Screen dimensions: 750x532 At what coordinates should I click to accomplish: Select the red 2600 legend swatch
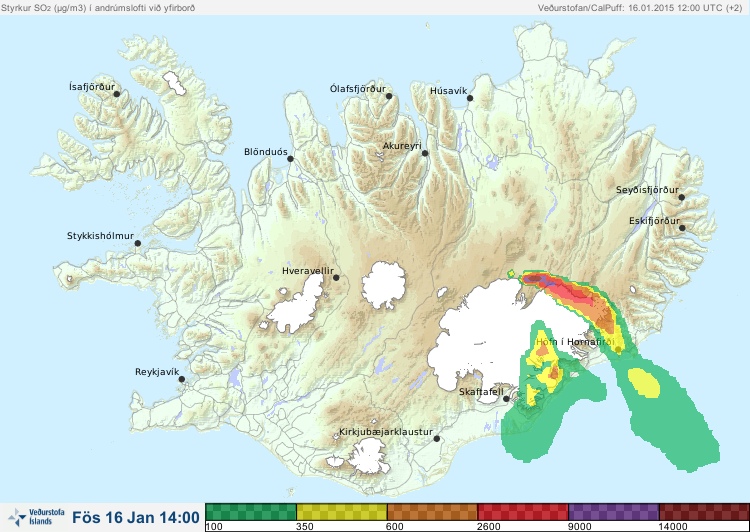523,512
